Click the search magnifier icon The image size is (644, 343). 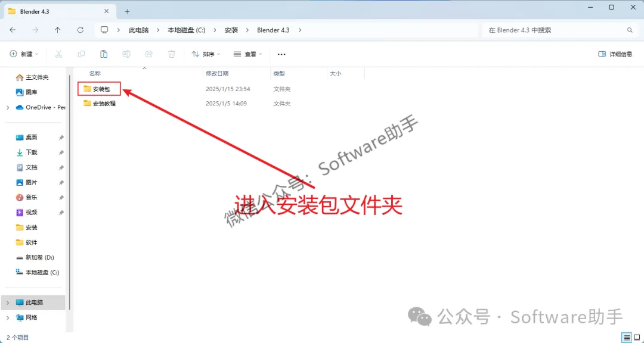pyautogui.click(x=629, y=30)
